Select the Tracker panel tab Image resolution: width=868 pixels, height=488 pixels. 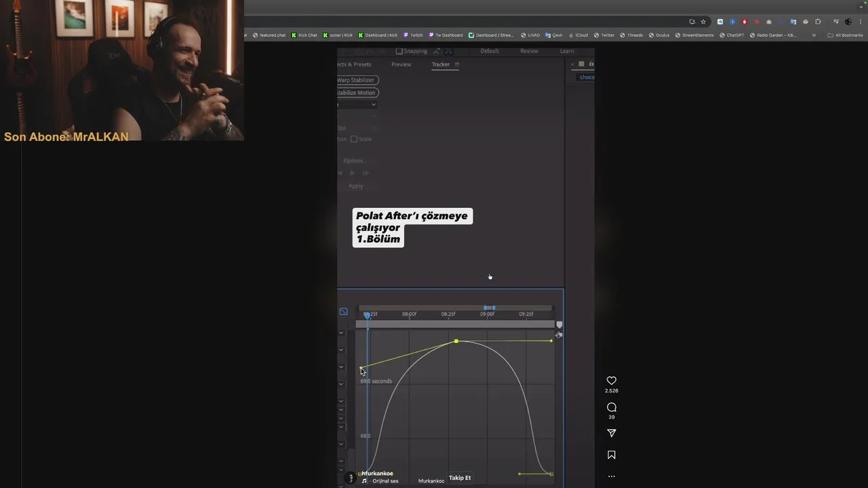pyautogui.click(x=441, y=64)
